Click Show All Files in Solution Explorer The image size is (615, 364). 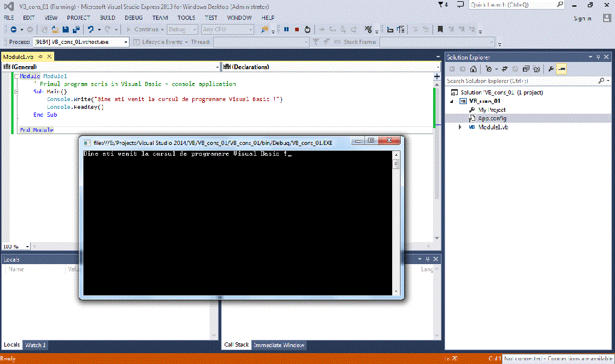pos(536,69)
